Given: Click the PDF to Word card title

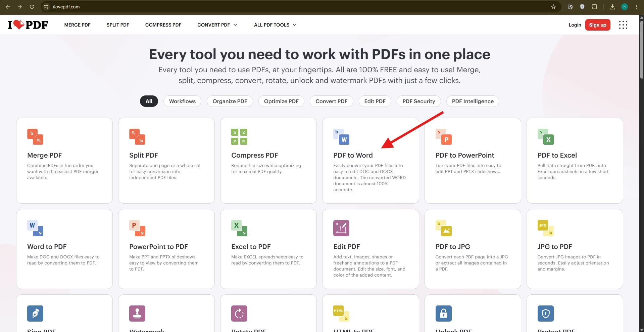Looking at the screenshot, I should [353, 155].
